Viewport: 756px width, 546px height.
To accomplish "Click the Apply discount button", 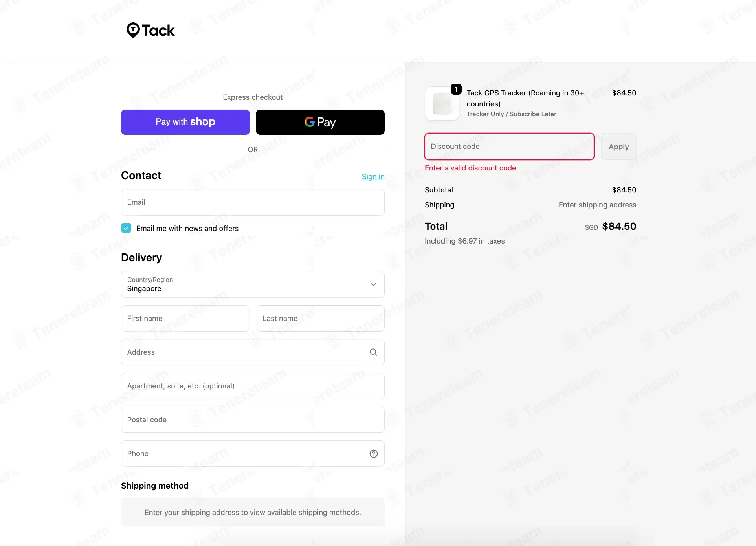I will tap(618, 147).
